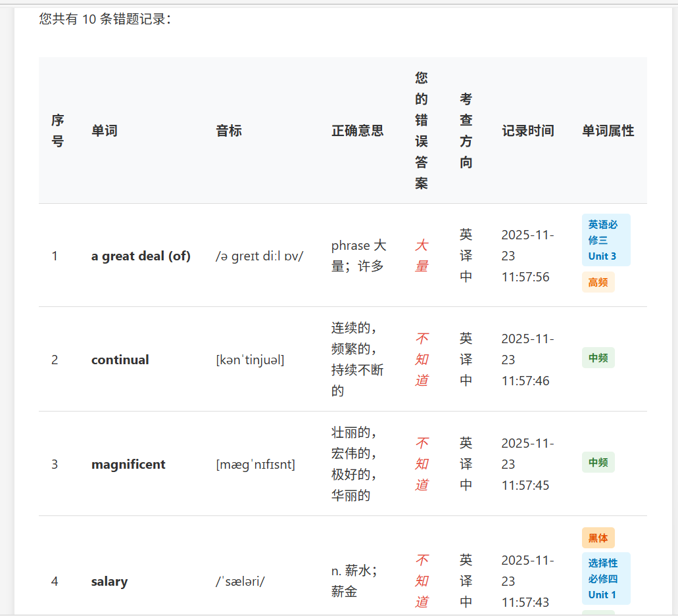Click the wrong answer 大量
The width and height of the screenshot is (678, 616).
point(422,256)
